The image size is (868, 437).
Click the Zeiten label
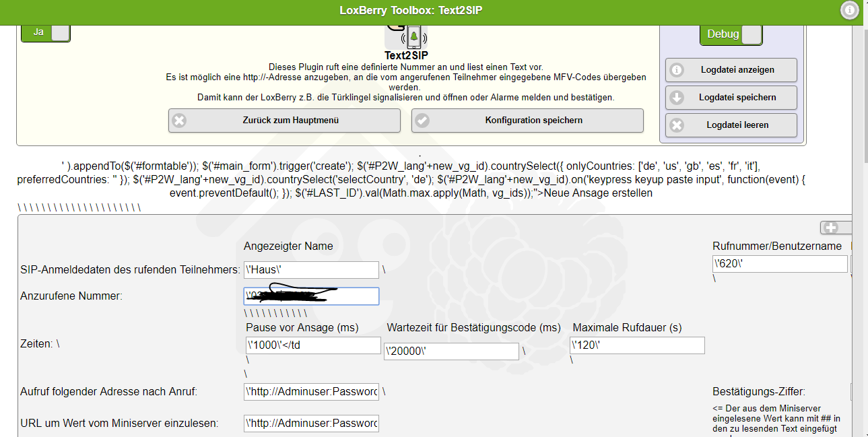pos(38,343)
